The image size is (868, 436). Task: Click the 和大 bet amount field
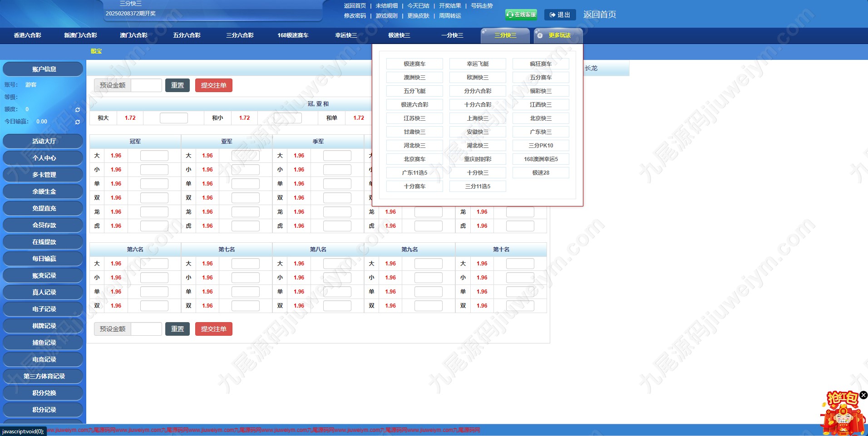[174, 118]
